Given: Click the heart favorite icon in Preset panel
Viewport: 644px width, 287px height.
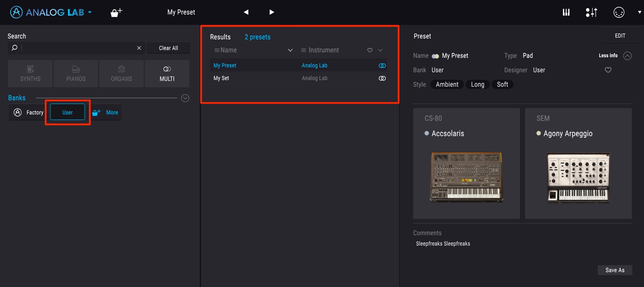Looking at the screenshot, I should (x=608, y=70).
